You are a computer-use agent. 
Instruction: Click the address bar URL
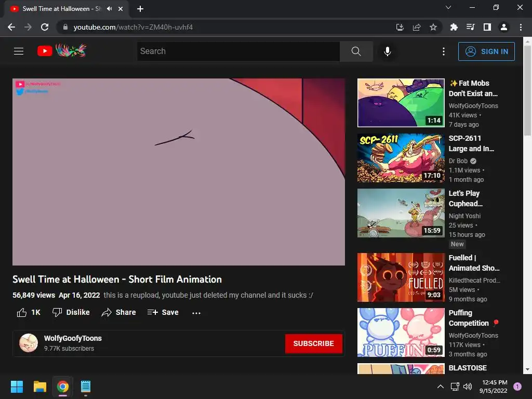(x=133, y=27)
